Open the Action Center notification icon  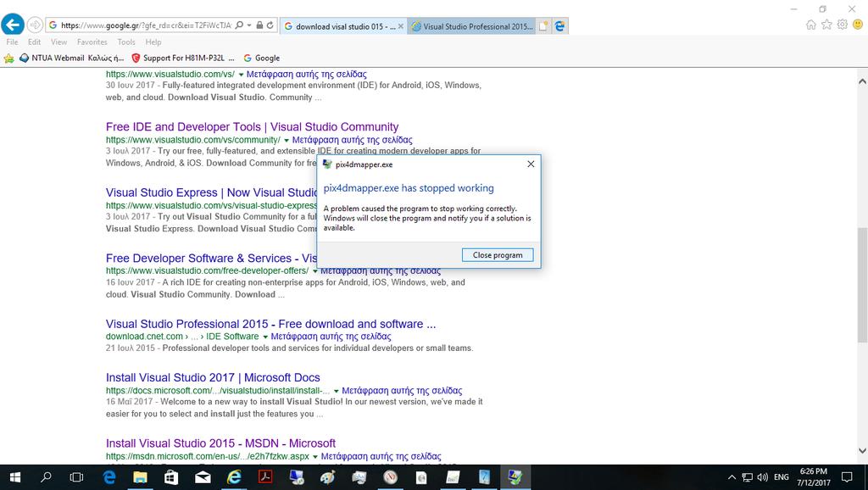click(847, 477)
